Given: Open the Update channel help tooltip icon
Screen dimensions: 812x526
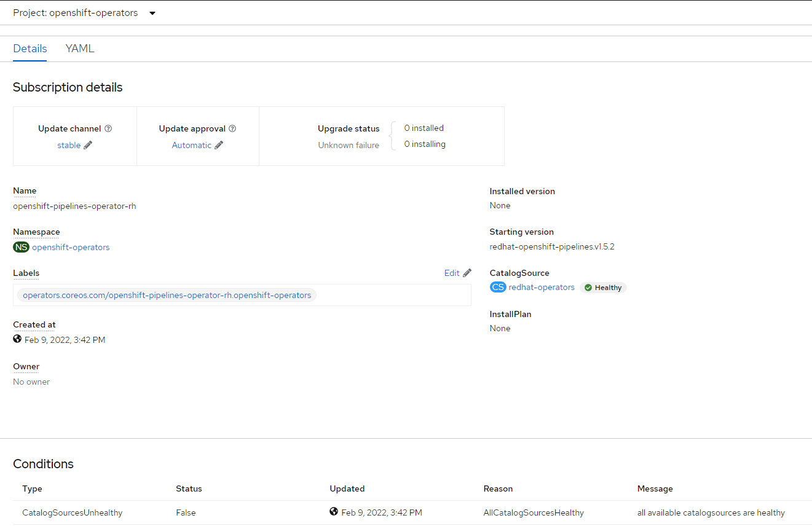Looking at the screenshot, I should (x=109, y=128).
